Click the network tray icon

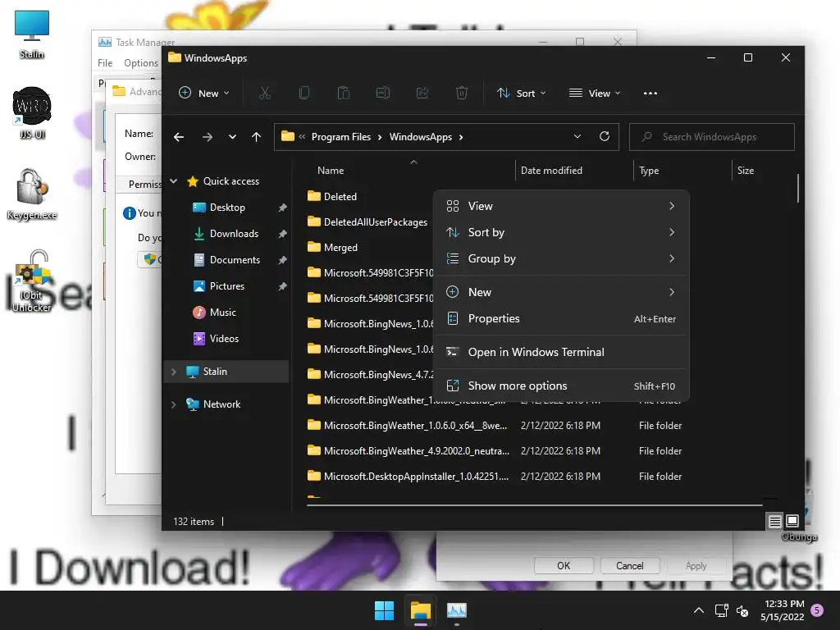click(721, 610)
